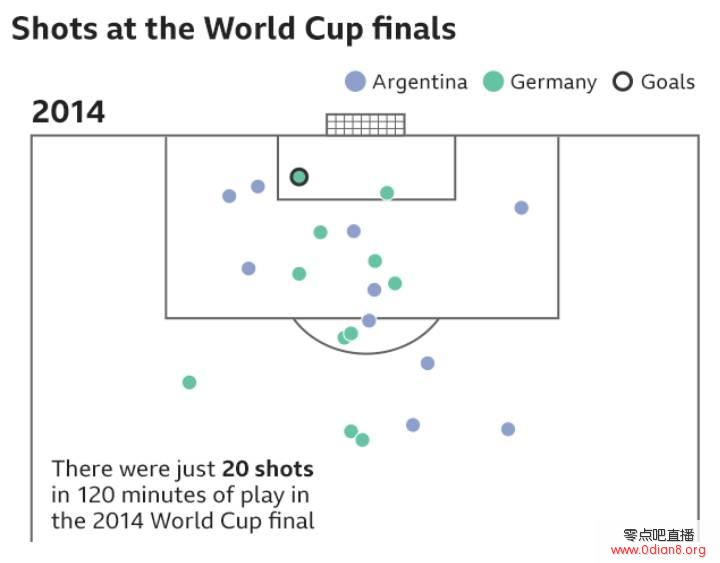Viewport: 720px width, 563px height.
Task: Click the rightmost Argentina shot inside penalty area
Action: [x=521, y=208]
